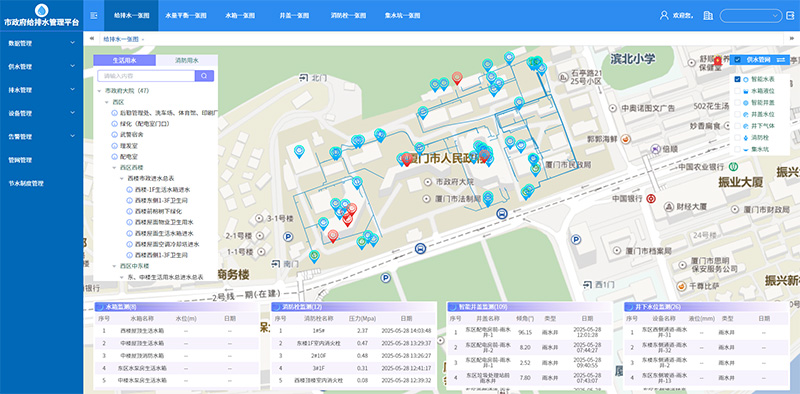Viewport: 800px width, 394px height.
Task: Collapse the 市政府大院 (47) tree node
Action: (x=99, y=90)
